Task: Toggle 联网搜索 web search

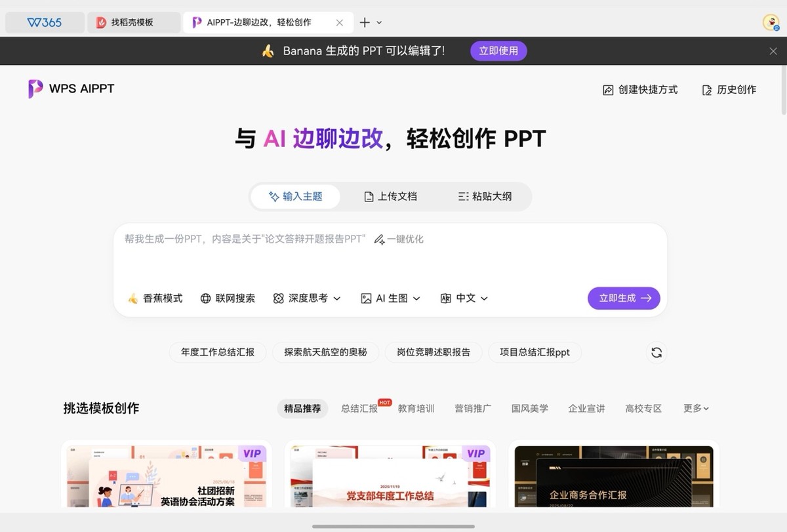Action: point(228,298)
